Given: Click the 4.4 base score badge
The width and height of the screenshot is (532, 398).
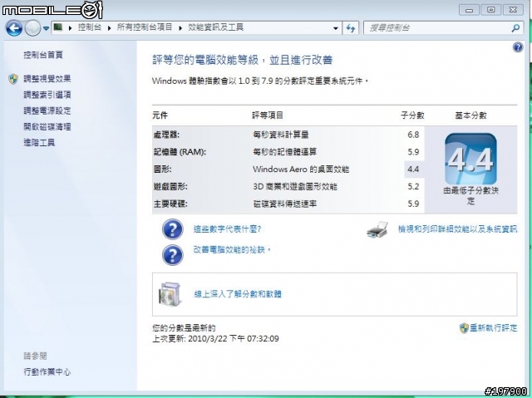Looking at the screenshot, I should click(470, 159).
